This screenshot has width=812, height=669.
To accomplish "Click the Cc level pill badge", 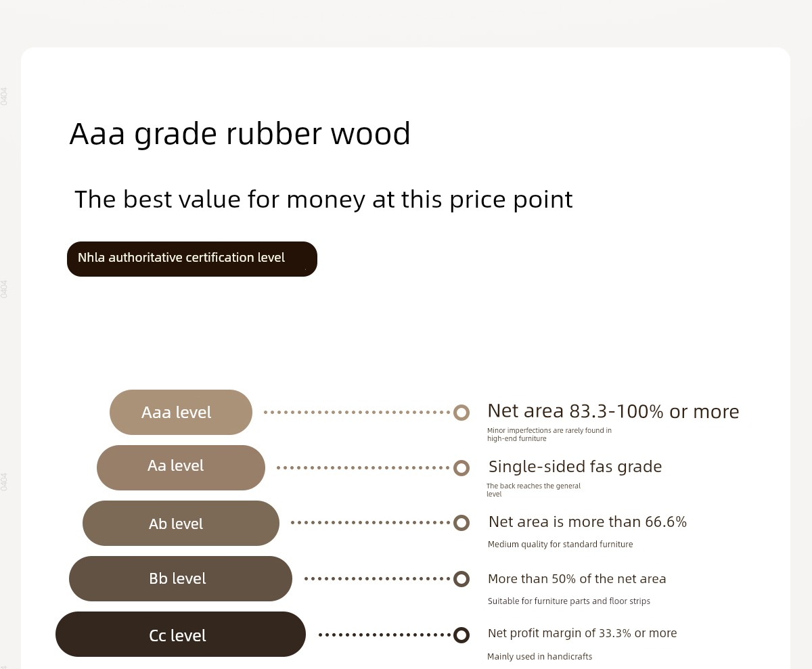I will (181, 634).
